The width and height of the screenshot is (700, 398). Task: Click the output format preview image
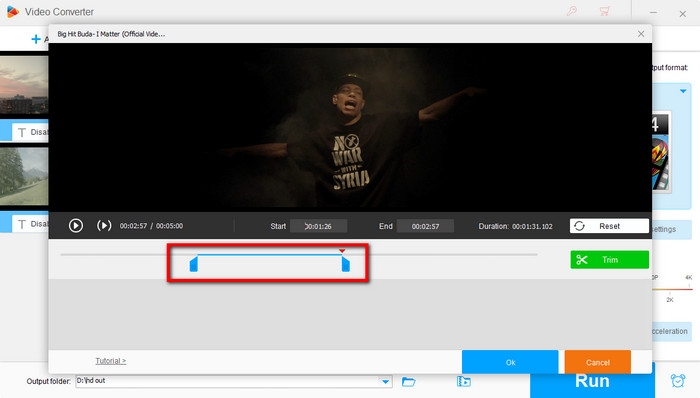(661, 152)
